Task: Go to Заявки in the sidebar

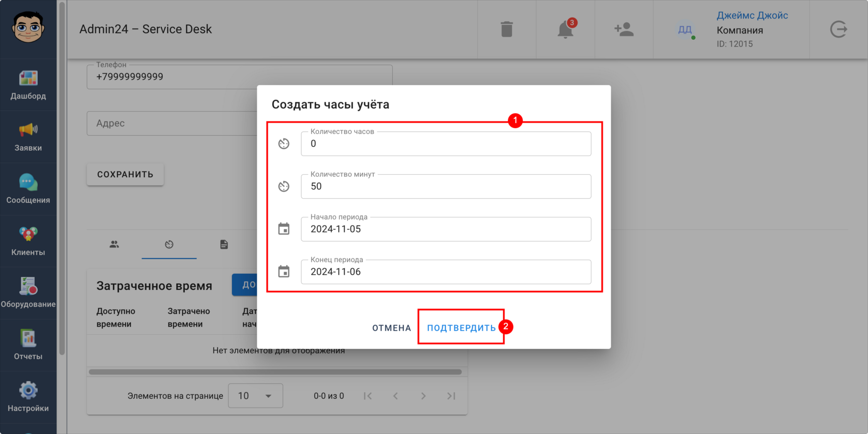Action: [x=28, y=137]
